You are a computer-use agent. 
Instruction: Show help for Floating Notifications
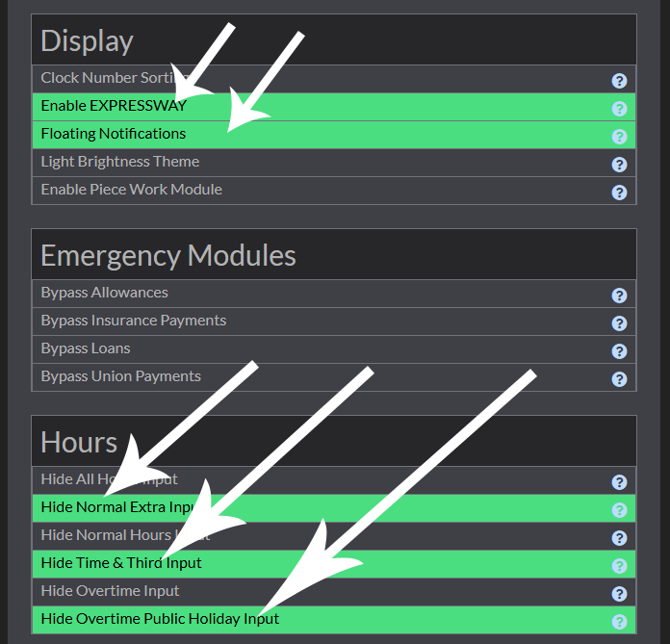619,137
